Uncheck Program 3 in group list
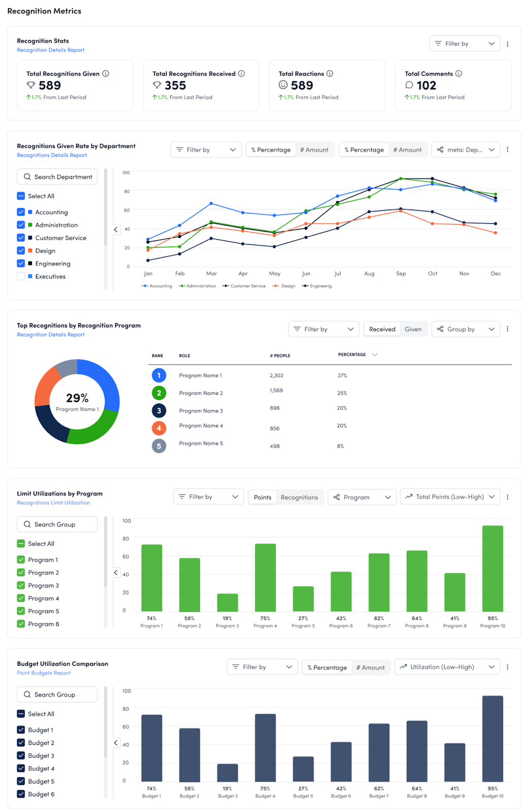 (x=21, y=586)
